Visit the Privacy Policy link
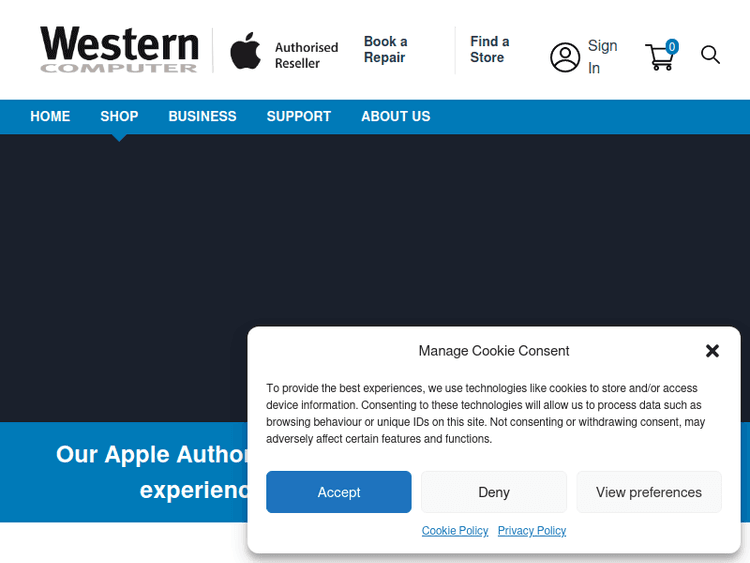Screen dimensions: 750x563 (x=531, y=531)
